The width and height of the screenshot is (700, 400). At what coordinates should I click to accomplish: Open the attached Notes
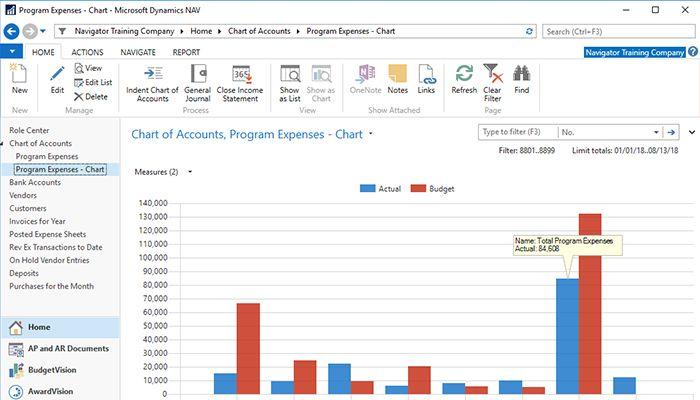397,79
